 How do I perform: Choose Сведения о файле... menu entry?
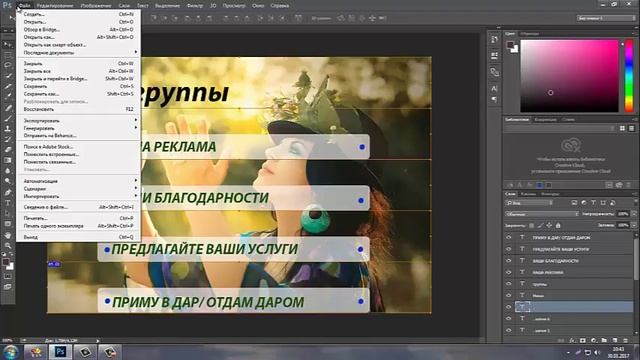pos(78,207)
